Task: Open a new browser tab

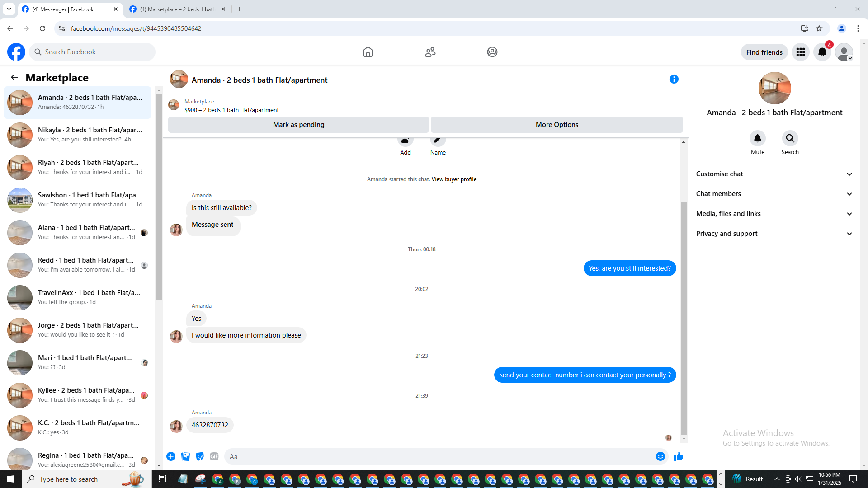Action: [240, 9]
